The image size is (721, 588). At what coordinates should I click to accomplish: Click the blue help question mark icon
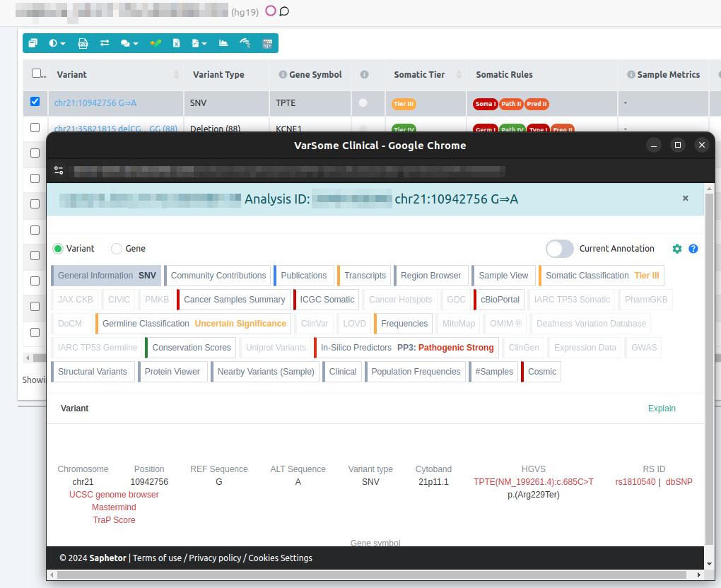693,249
